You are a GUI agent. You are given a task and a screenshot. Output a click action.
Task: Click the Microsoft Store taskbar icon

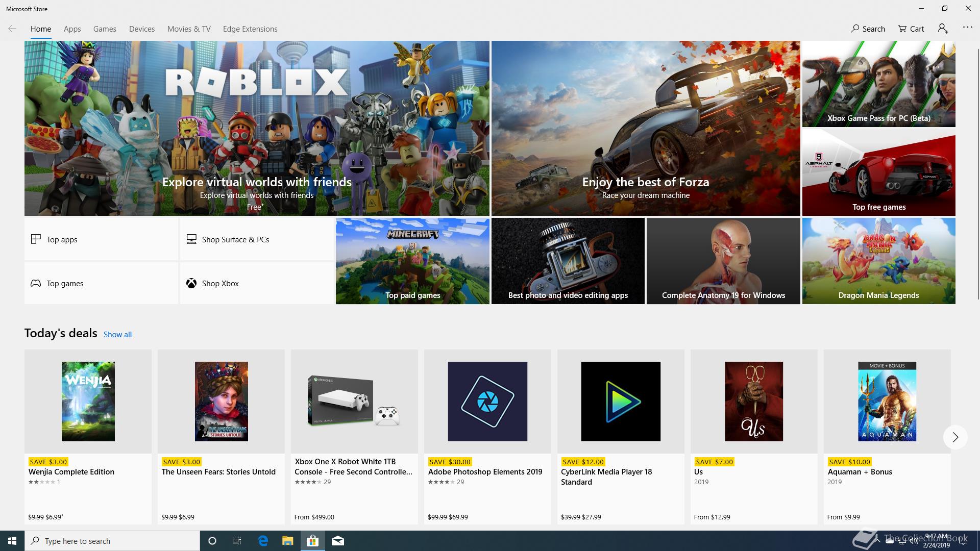[312, 541]
